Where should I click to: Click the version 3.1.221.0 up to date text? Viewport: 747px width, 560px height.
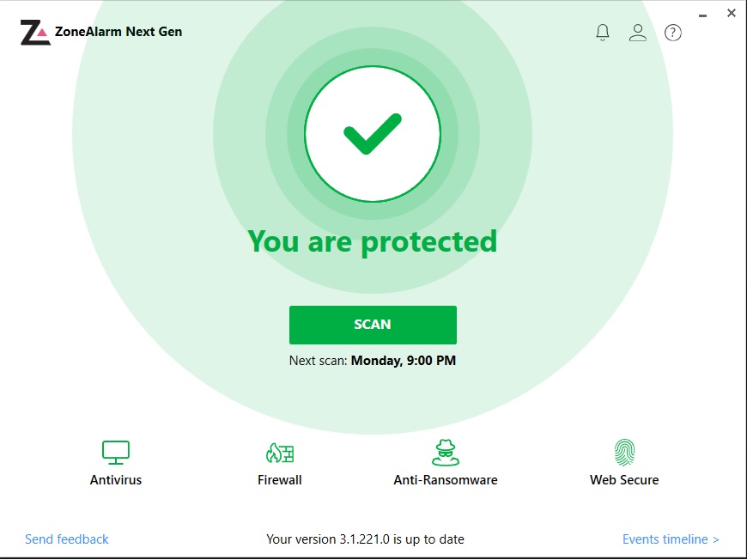[366, 539]
